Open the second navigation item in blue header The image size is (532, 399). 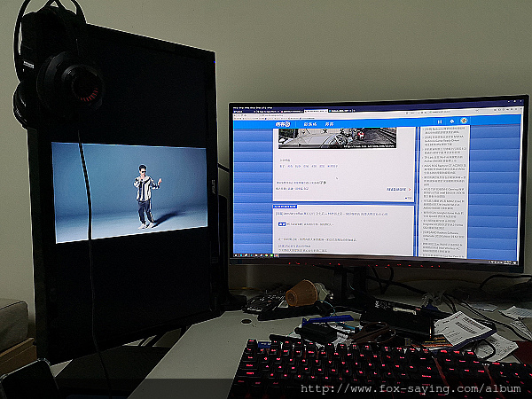329,124
